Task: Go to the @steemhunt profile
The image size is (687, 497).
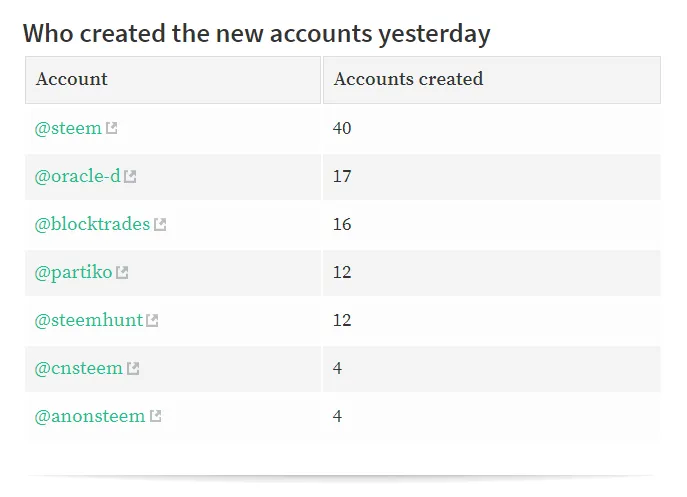Action: [89, 320]
